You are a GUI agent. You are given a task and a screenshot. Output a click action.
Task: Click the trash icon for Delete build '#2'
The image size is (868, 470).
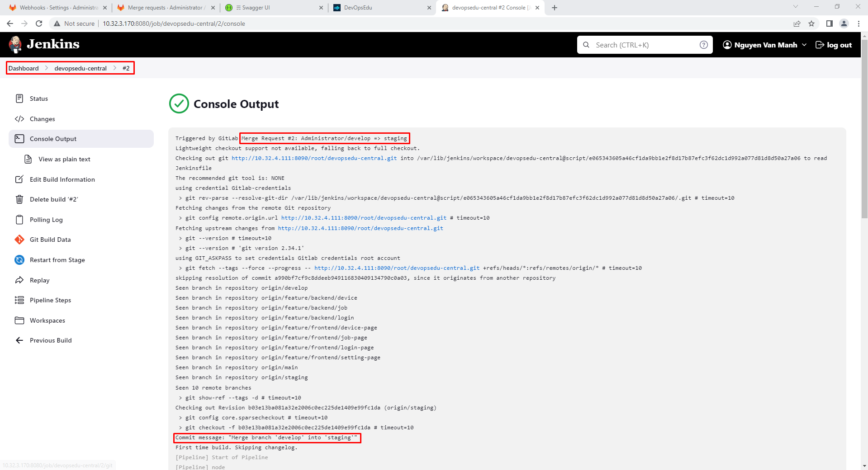19,199
